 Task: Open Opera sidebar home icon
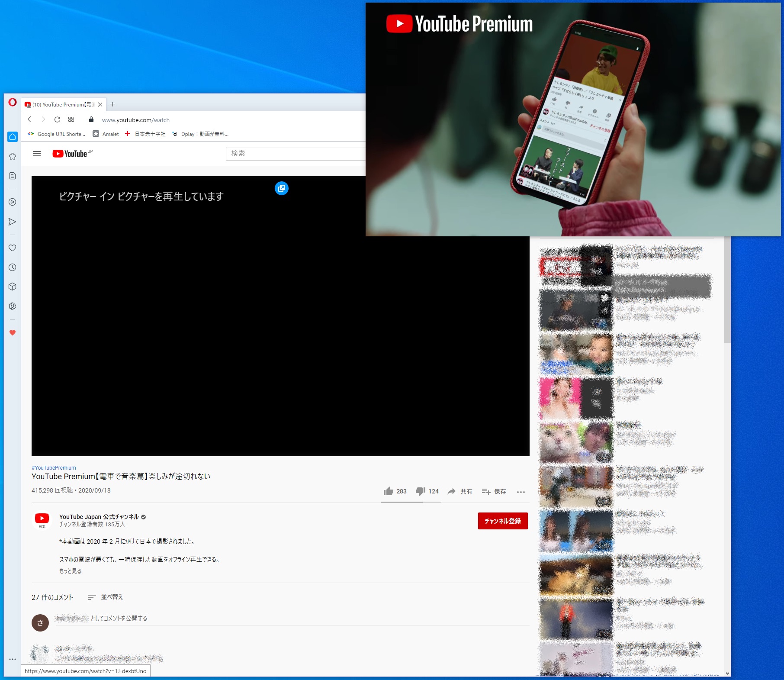(13, 137)
